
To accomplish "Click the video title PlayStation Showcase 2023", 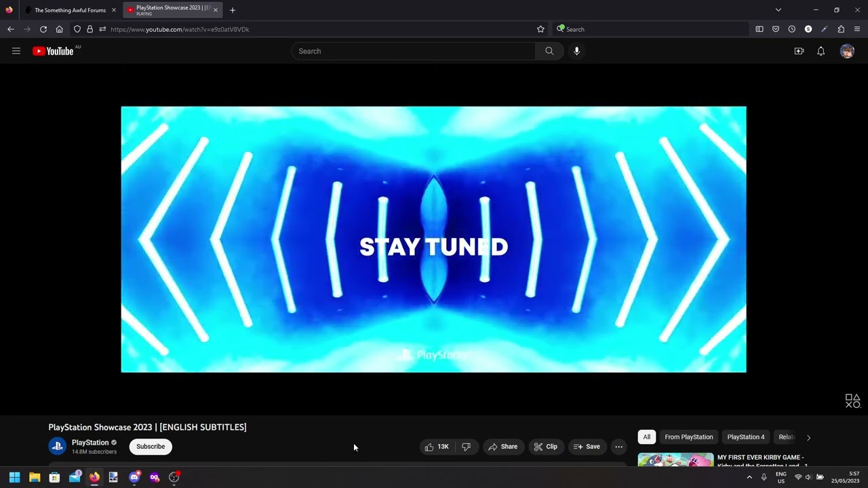I will pyautogui.click(x=147, y=427).
